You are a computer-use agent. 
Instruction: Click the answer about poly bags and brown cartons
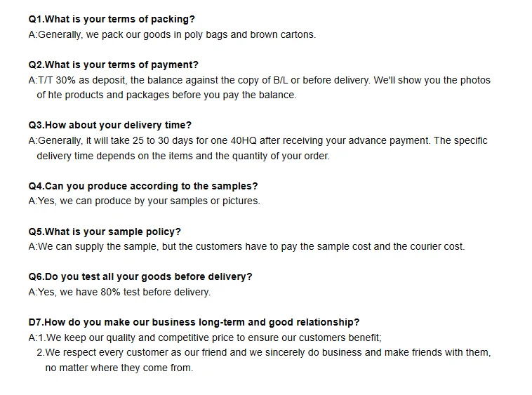pos(172,34)
